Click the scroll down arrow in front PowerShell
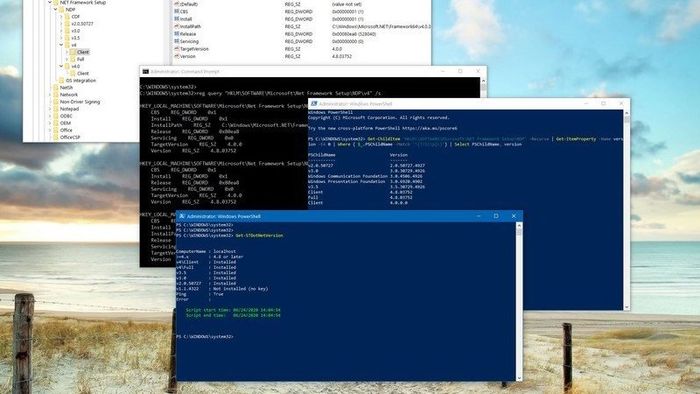 click(519, 378)
